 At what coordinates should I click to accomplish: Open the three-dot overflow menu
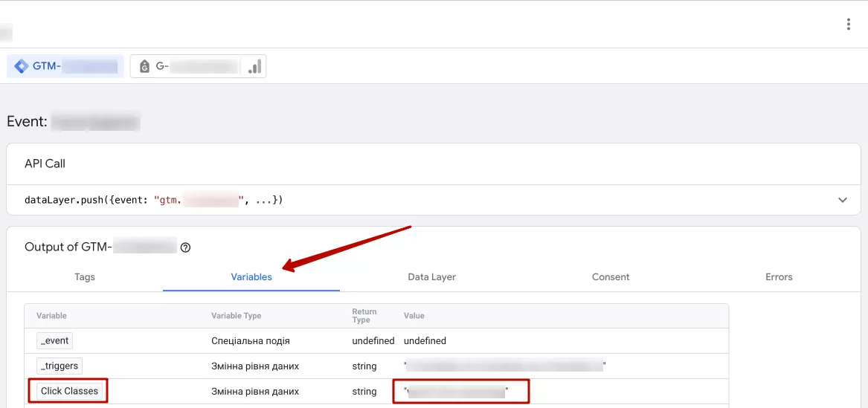tap(848, 25)
